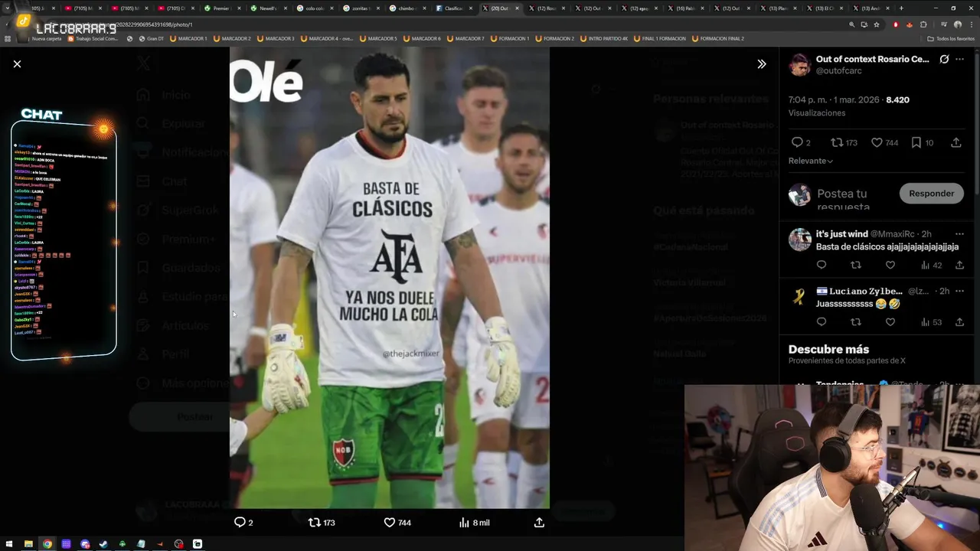This screenshot has width=980, height=551.
Task: Open the Grok icon next to the author name
Action: (x=944, y=59)
